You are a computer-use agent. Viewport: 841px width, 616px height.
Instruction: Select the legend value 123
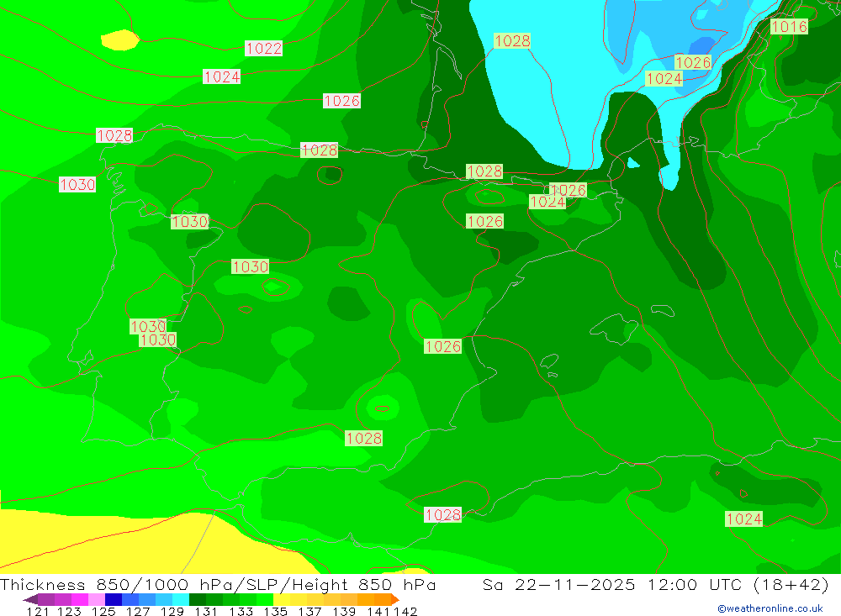tap(69, 611)
